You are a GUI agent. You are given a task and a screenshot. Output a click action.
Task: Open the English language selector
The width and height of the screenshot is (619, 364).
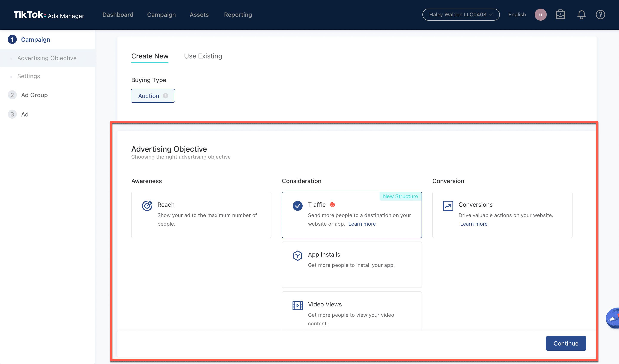[x=517, y=15]
